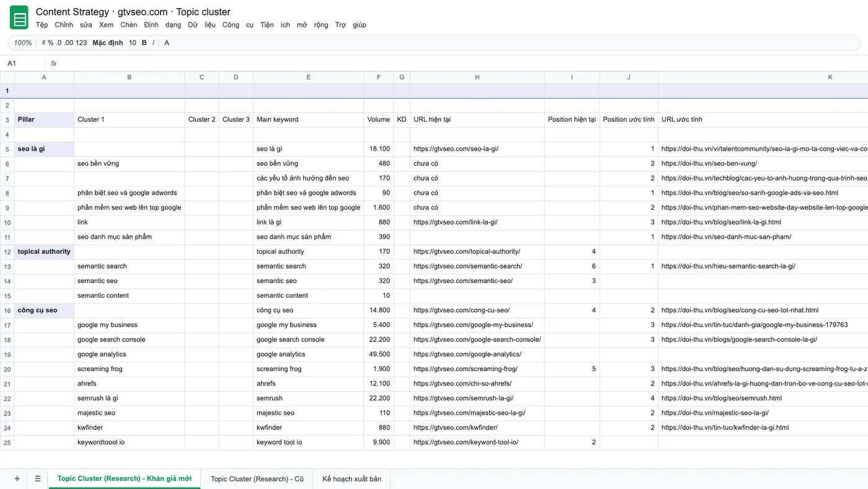Increase decimal places with the .00 icon
Screen dimensions: 868x489
[69, 43]
